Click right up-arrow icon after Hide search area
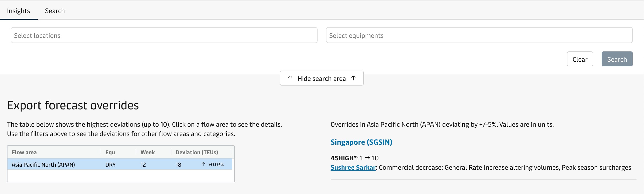 (353, 78)
